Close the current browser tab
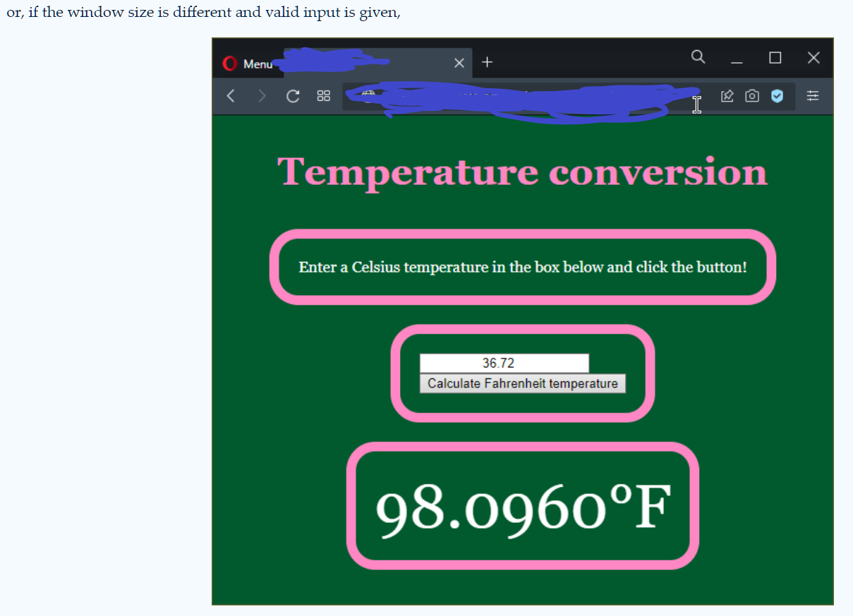853x616 pixels. coord(459,63)
